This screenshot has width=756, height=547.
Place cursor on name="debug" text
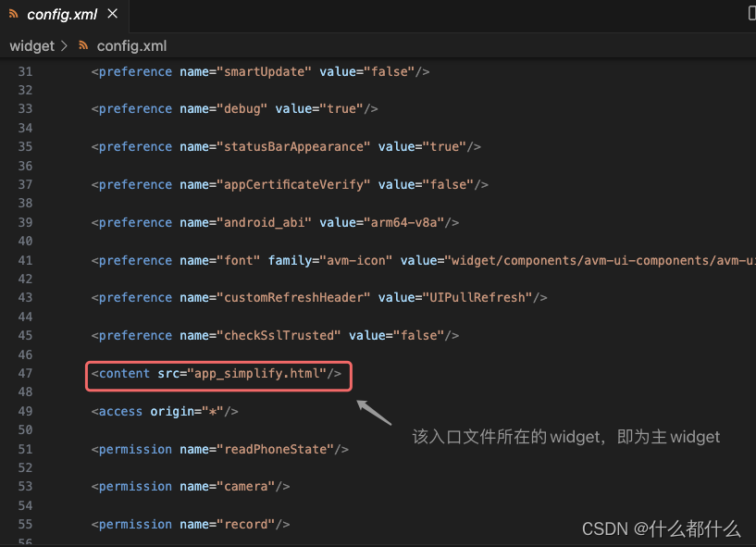coord(223,109)
